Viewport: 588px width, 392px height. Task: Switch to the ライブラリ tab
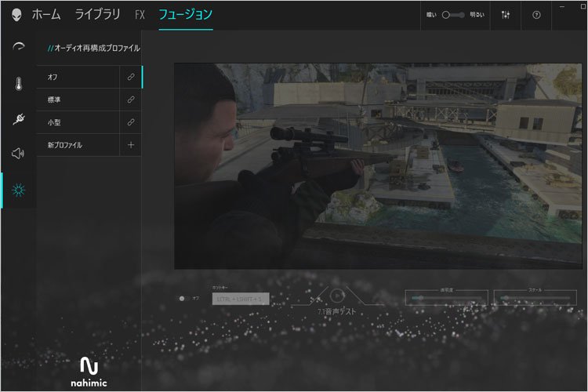[98, 14]
